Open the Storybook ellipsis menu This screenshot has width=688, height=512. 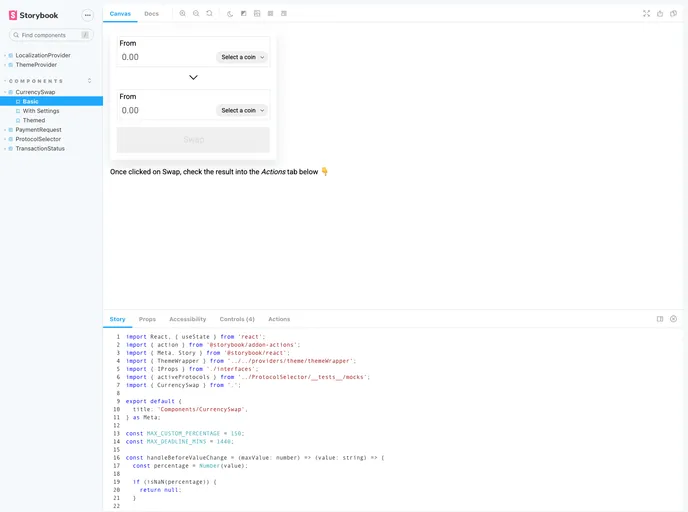(88, 15)
